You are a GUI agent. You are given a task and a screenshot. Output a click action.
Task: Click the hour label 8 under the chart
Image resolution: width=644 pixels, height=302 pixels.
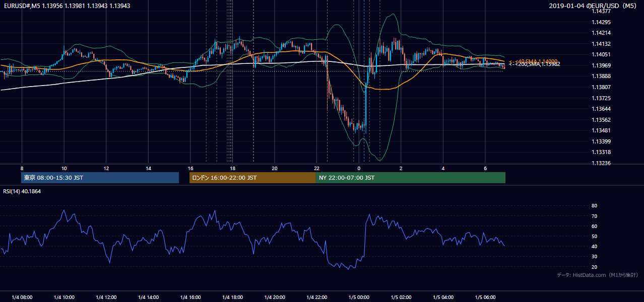pos(22,168)
